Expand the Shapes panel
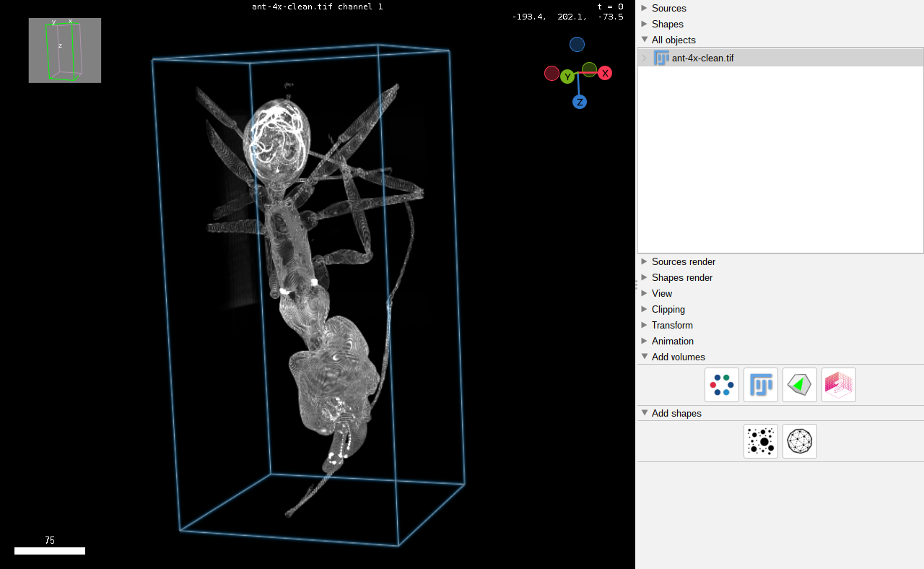This screenshot has width=924, height=569. click(645, 24)
